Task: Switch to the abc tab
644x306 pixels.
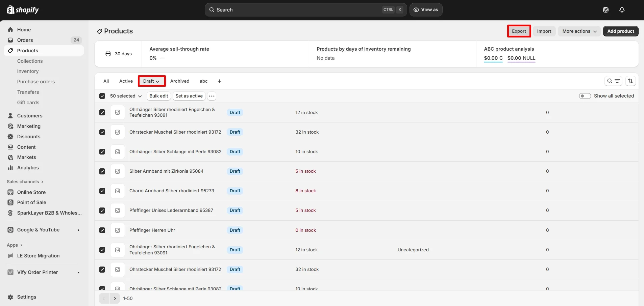Action: [x=203, y=81]
